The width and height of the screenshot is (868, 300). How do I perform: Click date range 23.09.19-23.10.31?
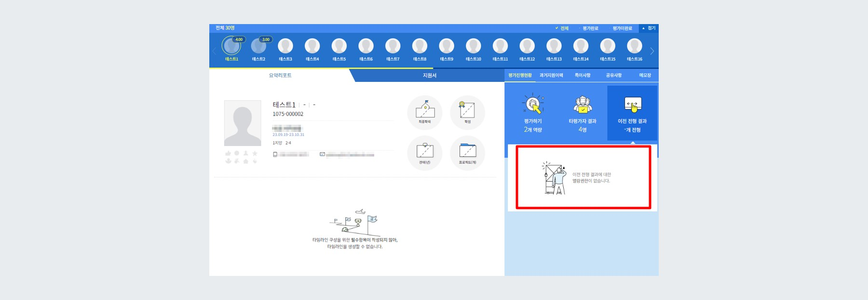point(288,135)
